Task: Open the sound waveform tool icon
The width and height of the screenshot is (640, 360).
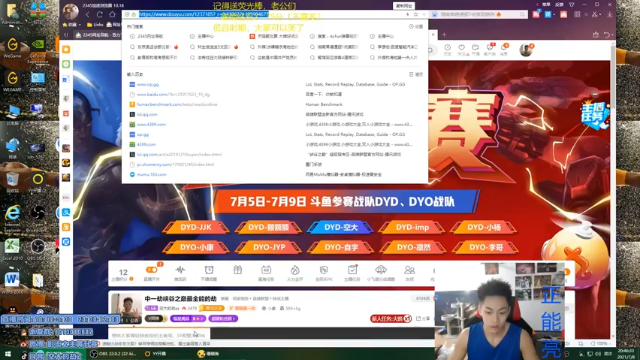Action: [x=180, y=270]
